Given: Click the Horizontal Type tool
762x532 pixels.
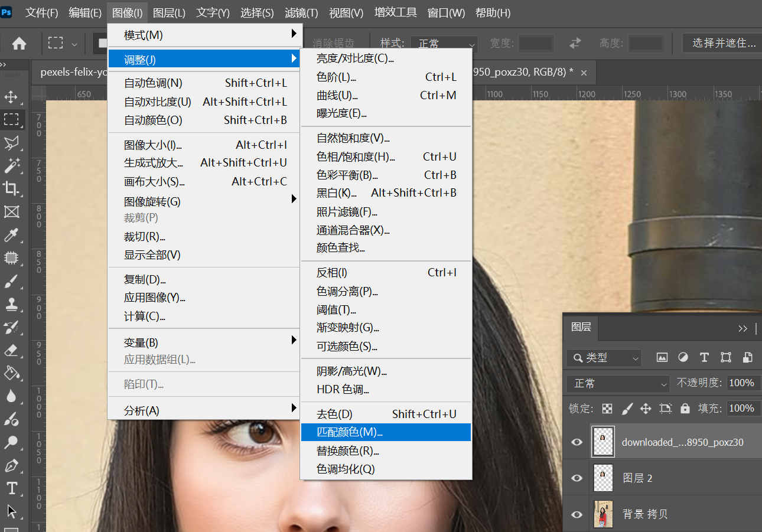Looking at the screenshot, I should (x=11, y=488).
